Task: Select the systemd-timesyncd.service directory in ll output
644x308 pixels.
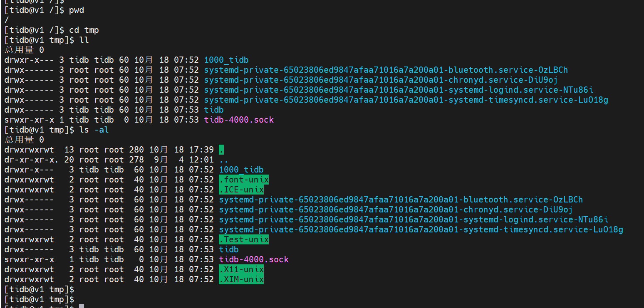Action: point(406,100)
